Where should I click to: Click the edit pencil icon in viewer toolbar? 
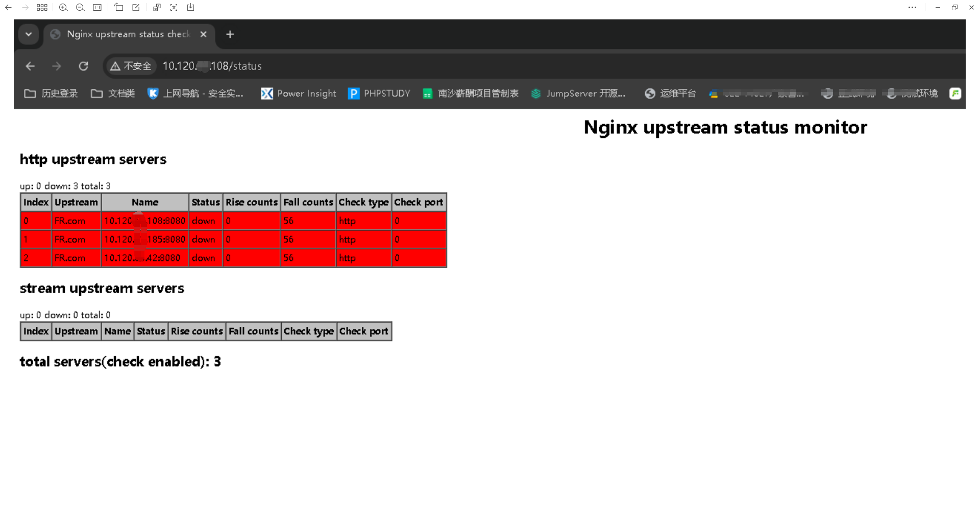(136, 8)
